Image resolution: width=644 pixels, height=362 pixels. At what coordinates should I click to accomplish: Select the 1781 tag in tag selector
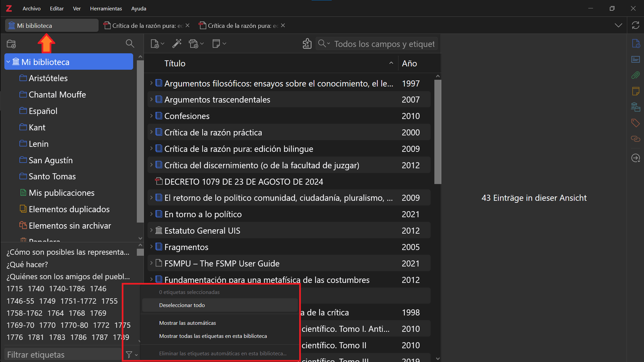point(36,337)
